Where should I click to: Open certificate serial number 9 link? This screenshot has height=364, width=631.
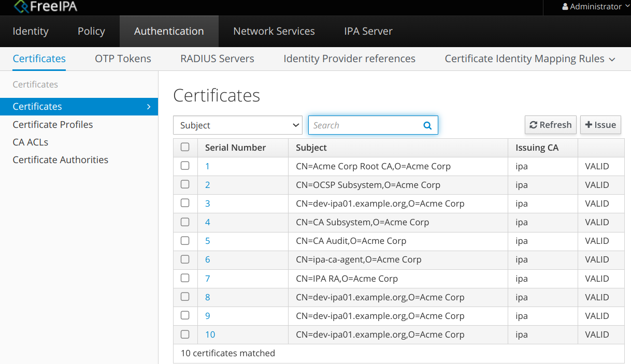(x=207, y=316)
